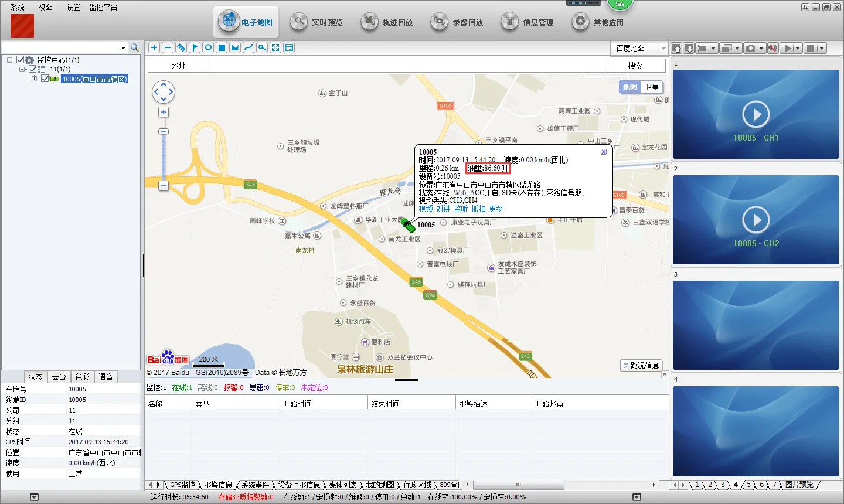Screen dimensions: 844x504
Task: Collapse the 11(1/1) group node
Action: point(22,69)
